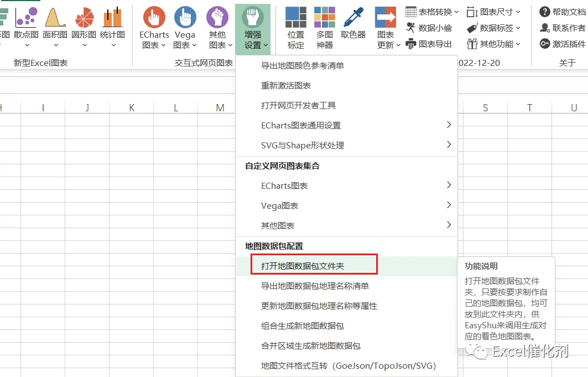Image resolution: width=588 pixels, height=377 pixels.
Task: Expand the ECharts图表 submenu under 自定义网页图表集合
Action: (347, 185)
